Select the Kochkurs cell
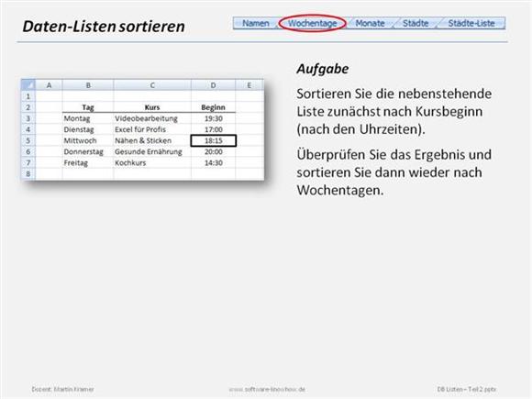This screenshot has height=399, width=532. pos(152,162)
